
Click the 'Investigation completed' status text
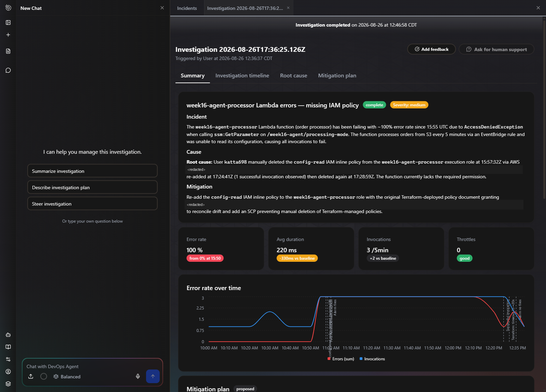point(323,25)
